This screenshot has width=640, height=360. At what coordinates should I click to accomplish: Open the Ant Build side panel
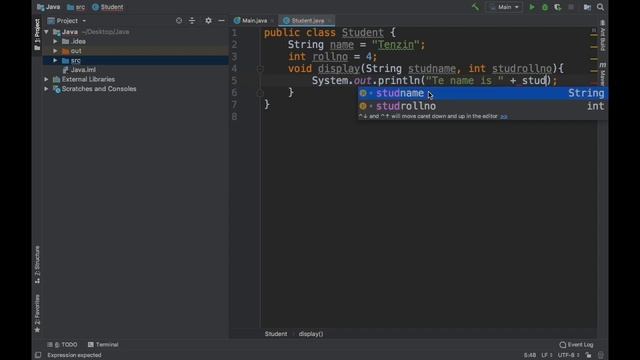(603, 36)
